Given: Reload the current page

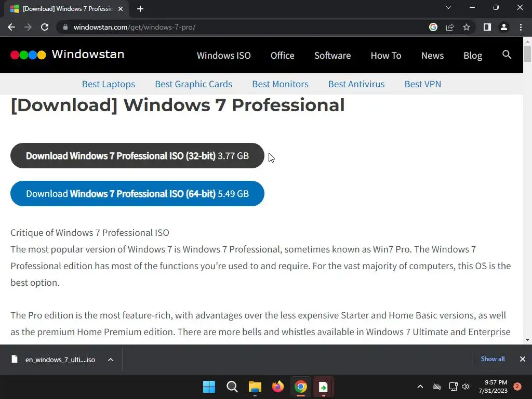Looking at the screenshot, I should coord(45,27).
